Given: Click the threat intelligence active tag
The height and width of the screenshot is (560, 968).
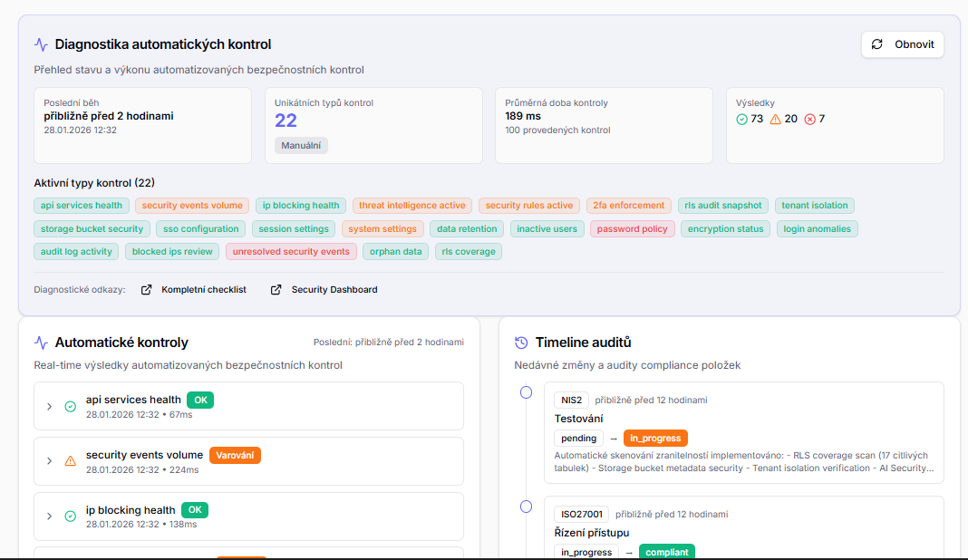Looking at the screenshot, I should click(x=411, y=206).
